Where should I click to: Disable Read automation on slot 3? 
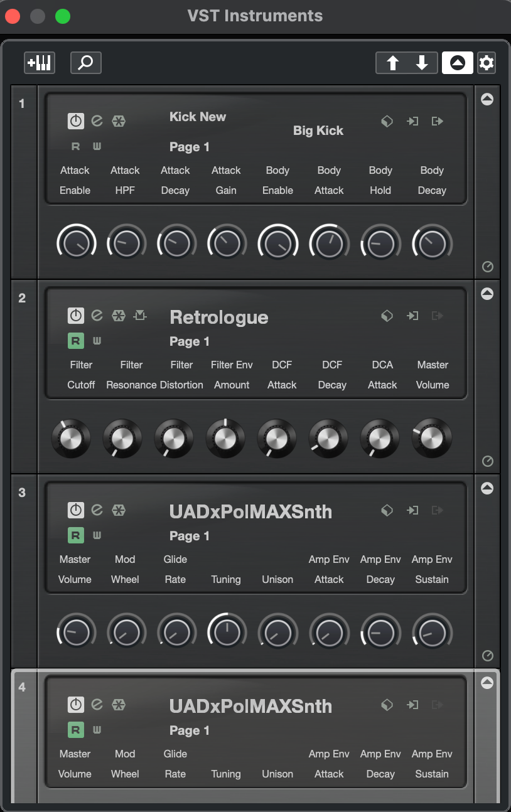pos(76,535)
